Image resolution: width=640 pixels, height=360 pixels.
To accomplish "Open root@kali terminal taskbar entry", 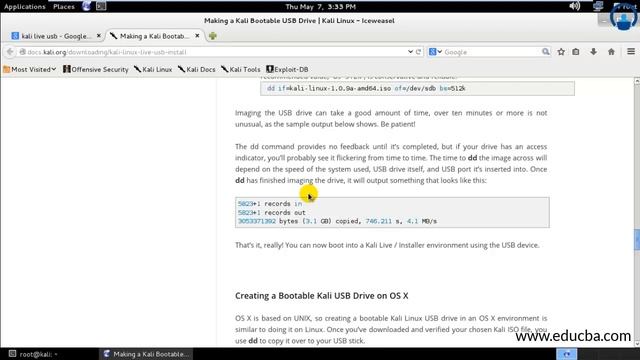I will point(34,354).
